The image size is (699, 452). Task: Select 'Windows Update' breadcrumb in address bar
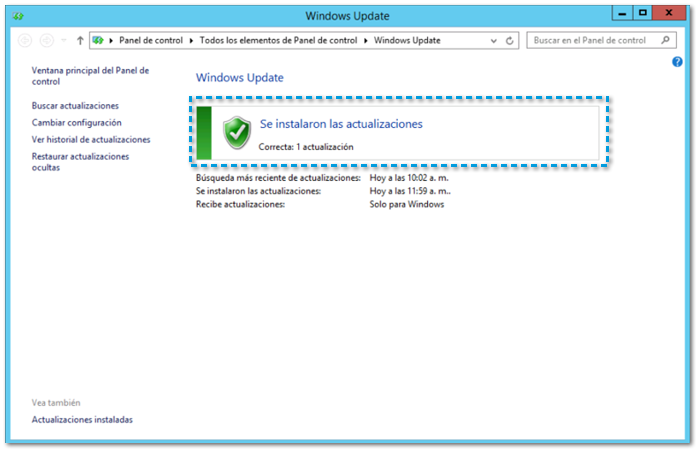[x=407, y=41]
